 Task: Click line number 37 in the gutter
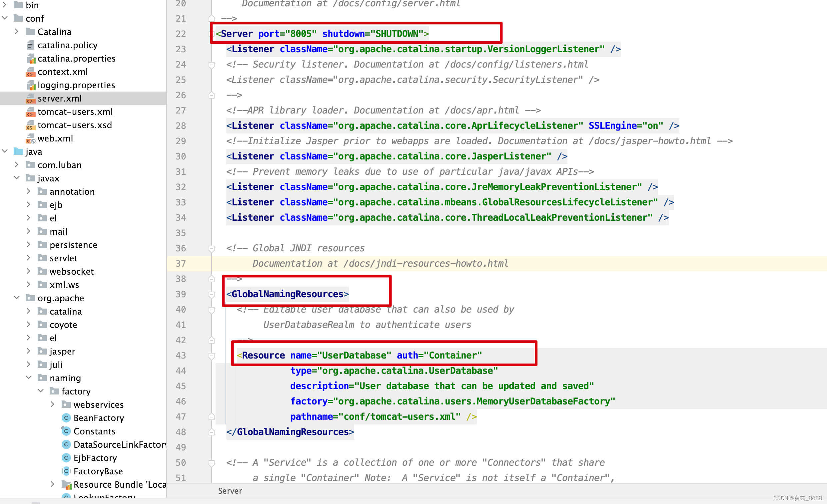point(181,264)
